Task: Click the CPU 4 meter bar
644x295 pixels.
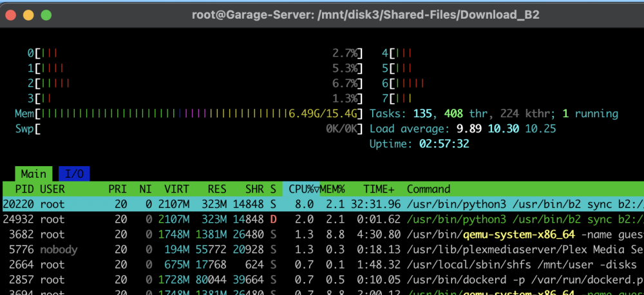Action: [x=513, y=53]
